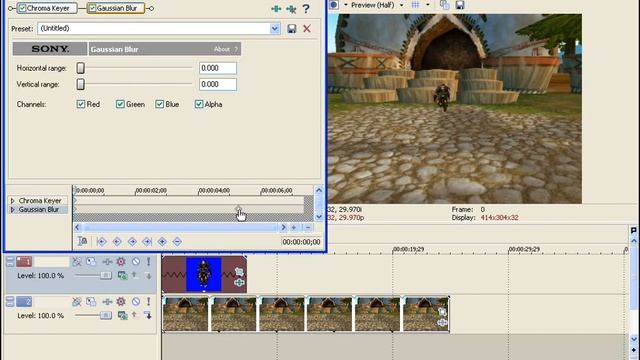Go to the previous keyframe

[117, 242]
